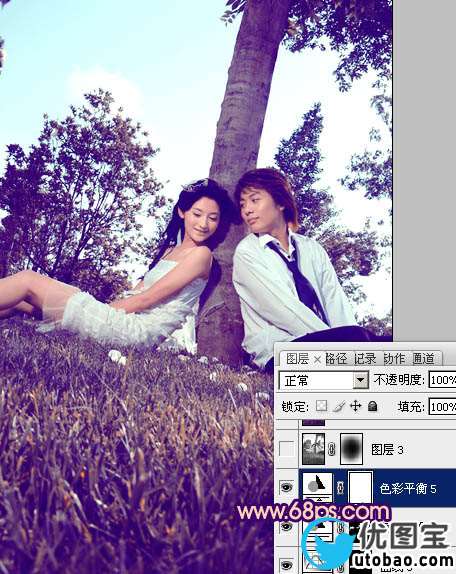
Task: Click the lock all padlock icon
Action: coord(373,406)
